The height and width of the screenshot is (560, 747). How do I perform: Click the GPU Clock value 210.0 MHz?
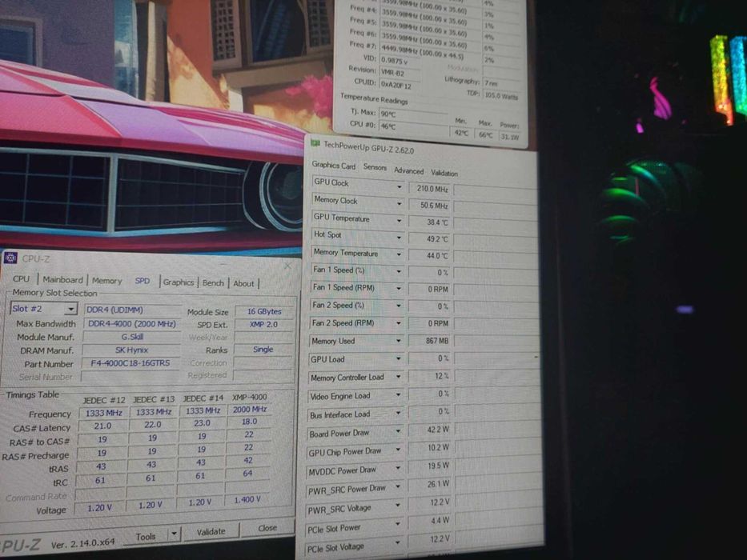pyautogui.click(x=430, y=189)
